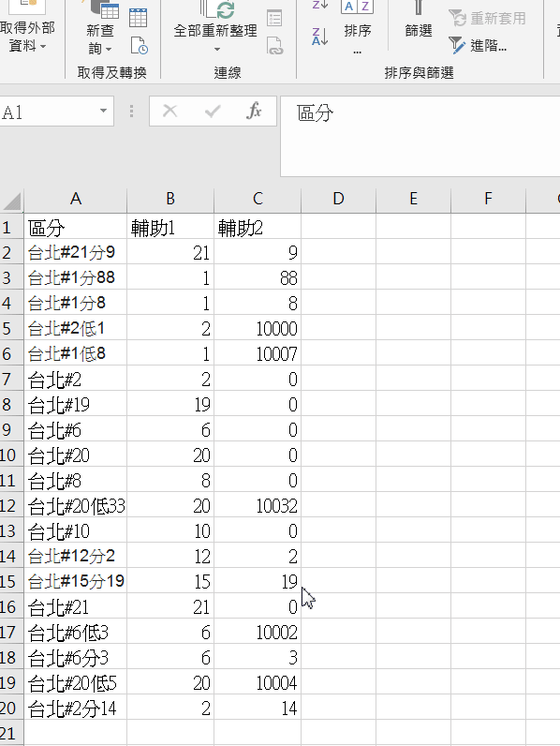Open the 取得外部資料 dropdown
Image resolution: width=560 pixels, height=746 pixels.
[27, 28]
